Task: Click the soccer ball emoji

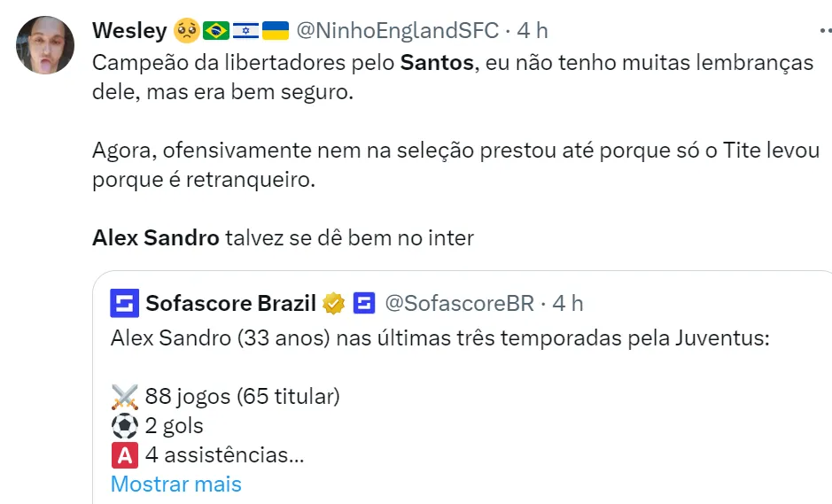Action: (123, 426)
